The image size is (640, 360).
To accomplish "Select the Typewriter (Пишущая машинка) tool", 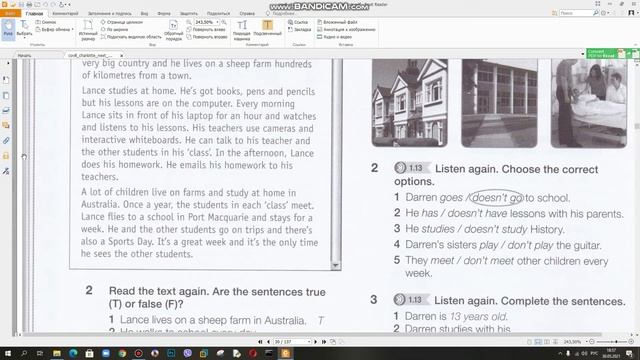I will coord(242,30).
